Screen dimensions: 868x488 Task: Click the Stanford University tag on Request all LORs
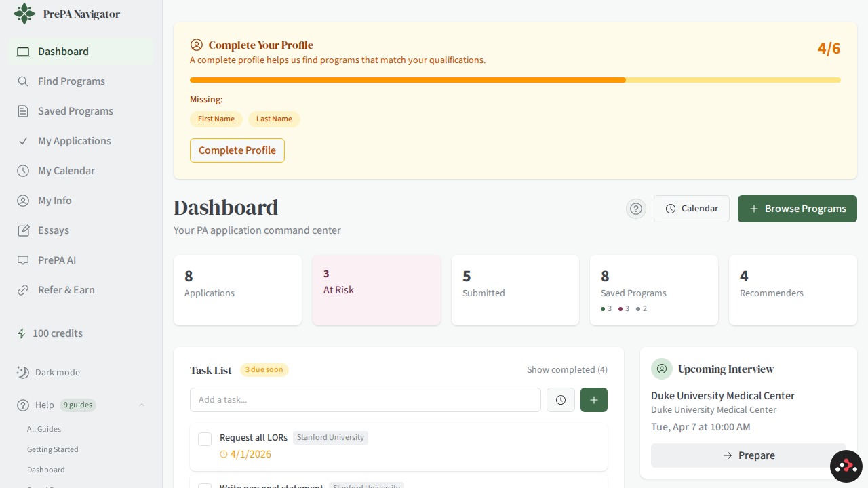point(330,438)
